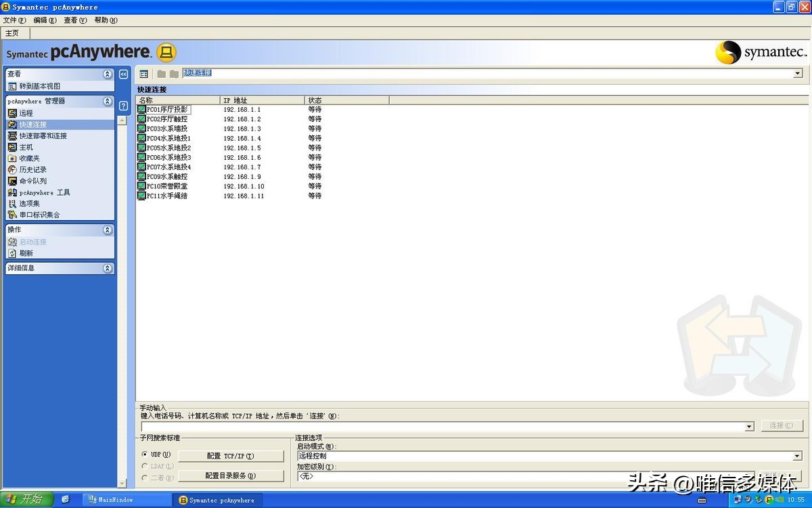
Task: Collapse the 操作 panel
Action: pyautogui.click(x=107, y=230)
